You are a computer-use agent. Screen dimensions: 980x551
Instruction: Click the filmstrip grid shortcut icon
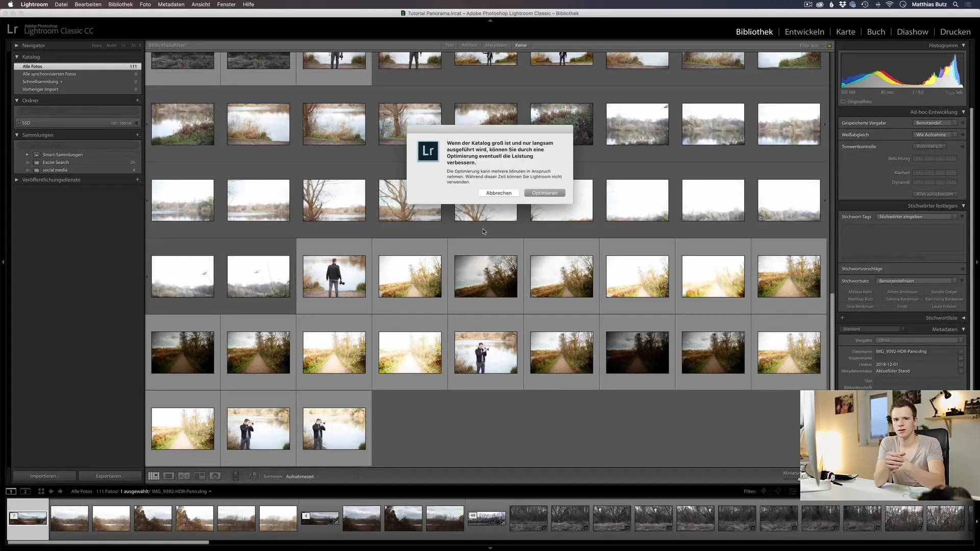click(41, 491)
